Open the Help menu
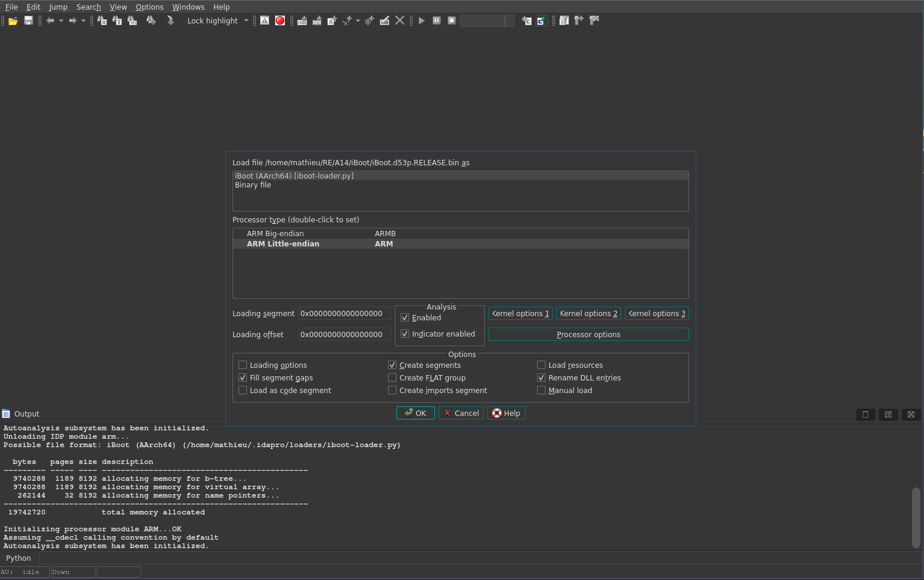The height and width of the screenshot is (580, 924). [222, 7]
